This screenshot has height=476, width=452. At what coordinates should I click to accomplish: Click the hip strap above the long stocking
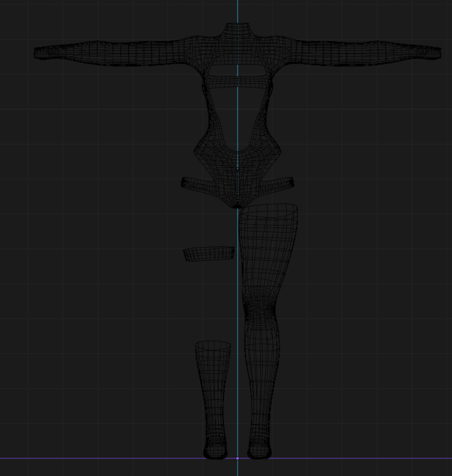click(x=278, y=184)
